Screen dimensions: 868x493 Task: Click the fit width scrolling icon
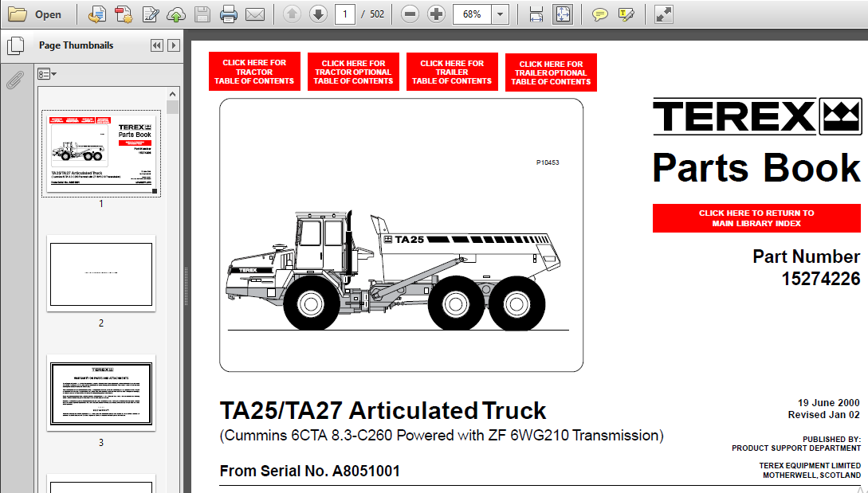[536, 14]
